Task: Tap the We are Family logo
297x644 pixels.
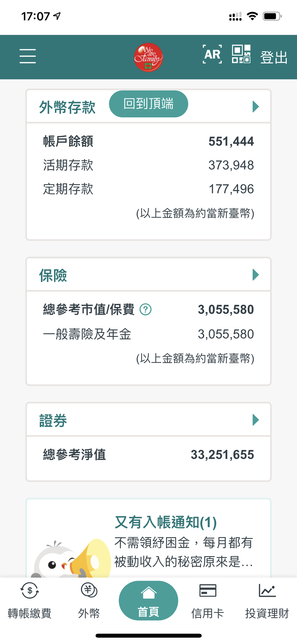Action: point(148,57)
